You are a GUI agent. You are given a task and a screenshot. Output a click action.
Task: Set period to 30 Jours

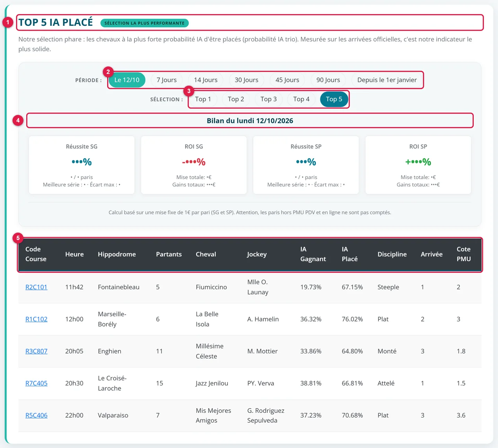246,80
